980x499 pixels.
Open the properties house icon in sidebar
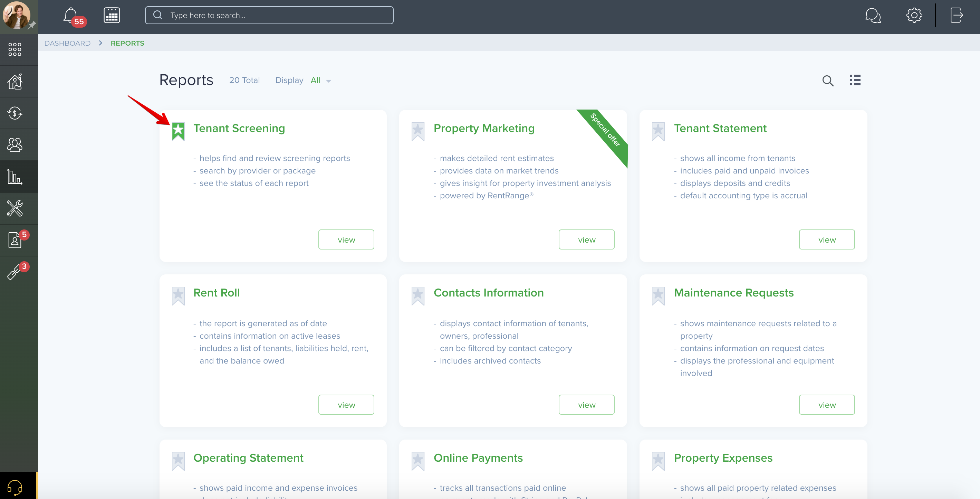point(15,81)
